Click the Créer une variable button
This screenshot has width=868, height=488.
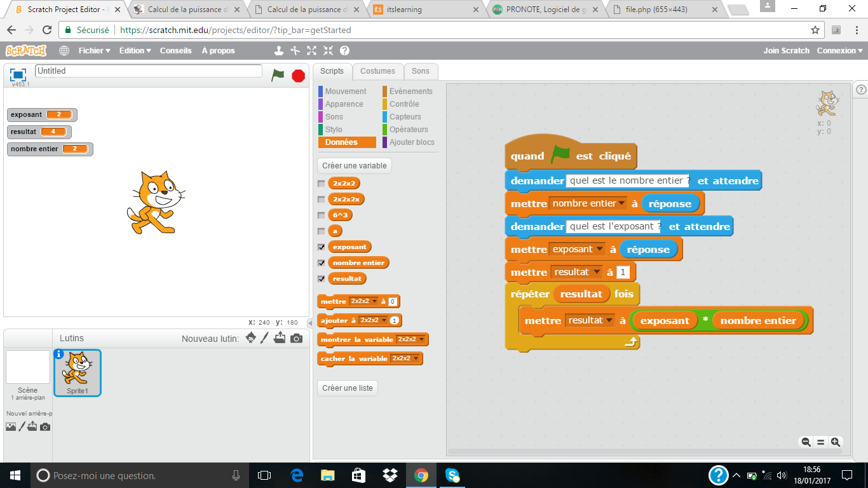point(354,166)
